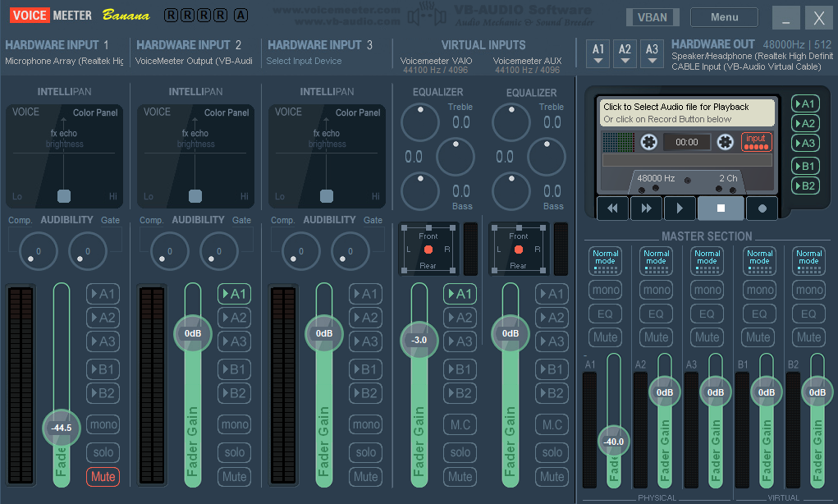Change Normal mode on A3 master bus

(x=707, y=261)
